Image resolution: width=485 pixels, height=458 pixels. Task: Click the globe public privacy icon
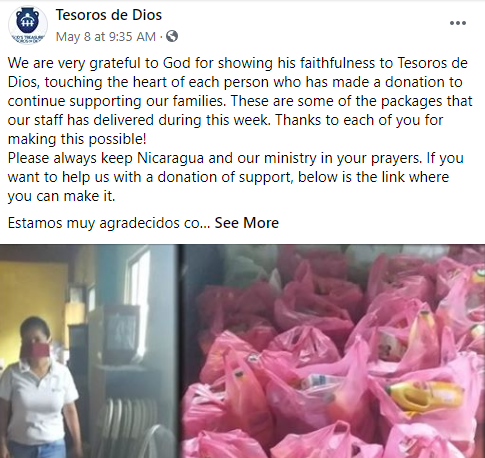[172, 36]
